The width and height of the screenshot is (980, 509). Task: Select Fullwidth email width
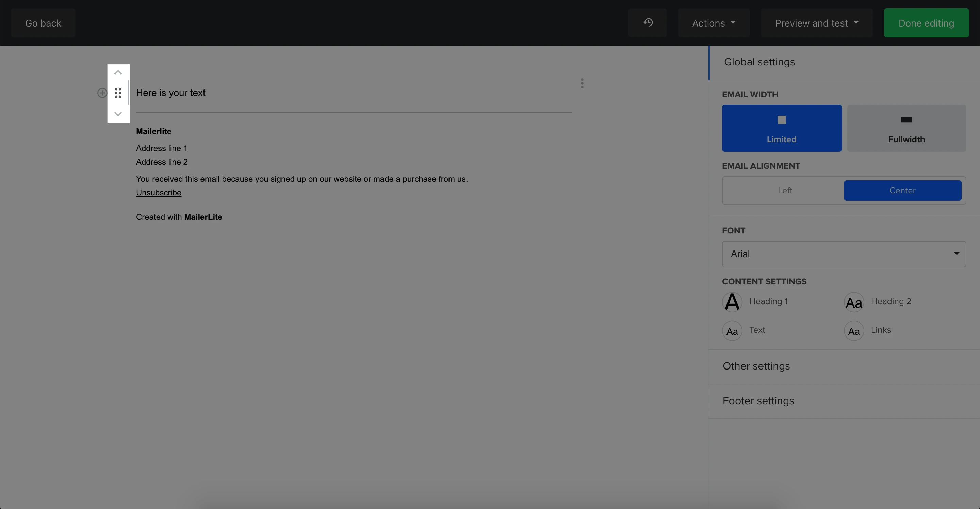906,128
